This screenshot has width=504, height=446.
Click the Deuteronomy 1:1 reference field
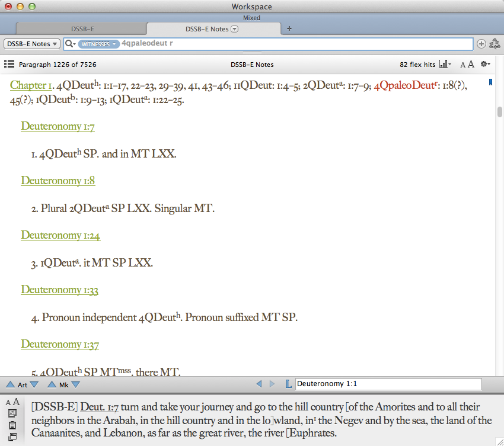[388, 384]
